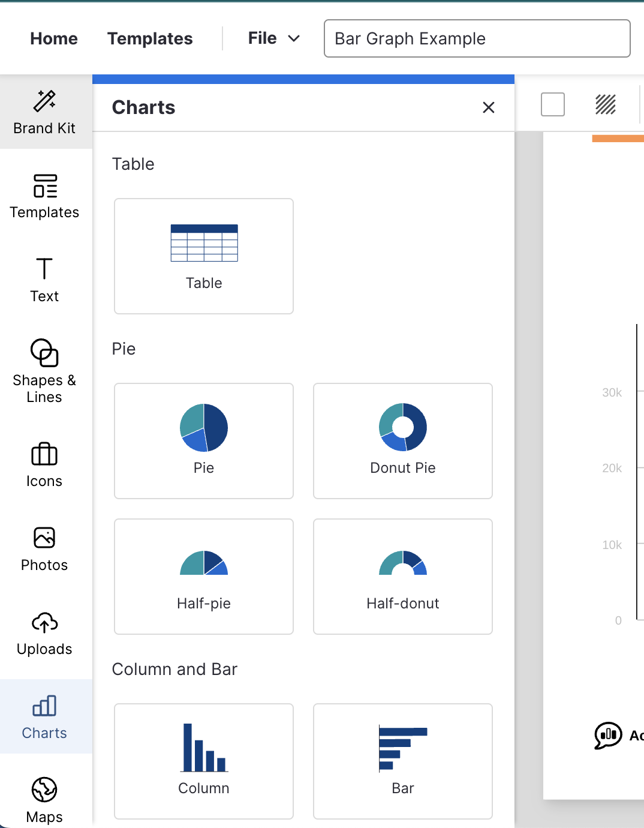Insert a Bar chart

(402, 761)
